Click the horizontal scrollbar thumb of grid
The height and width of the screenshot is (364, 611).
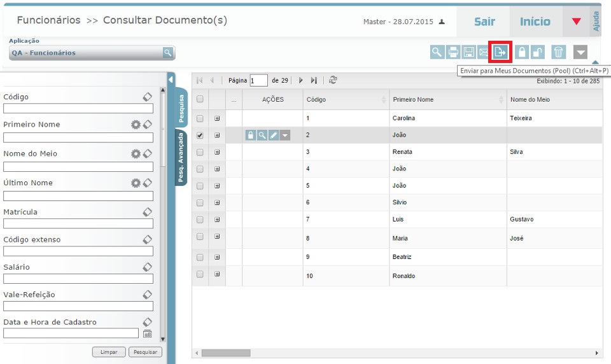(225, 353)
